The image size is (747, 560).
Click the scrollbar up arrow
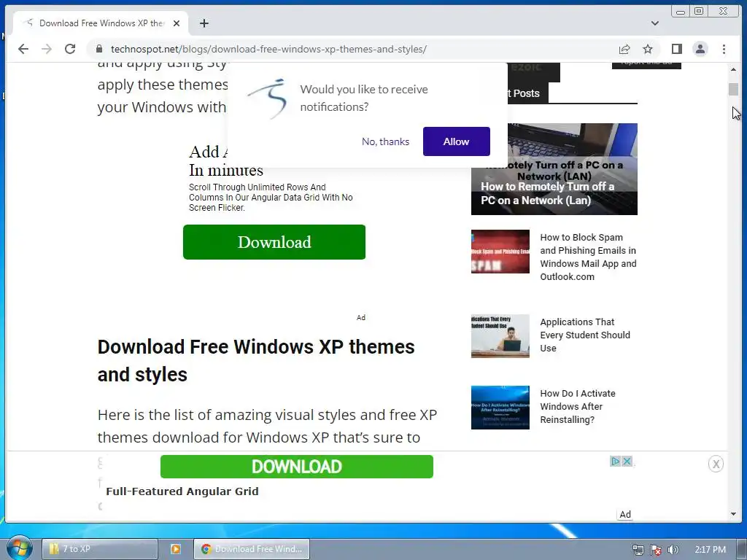click(x=733, y=69)
